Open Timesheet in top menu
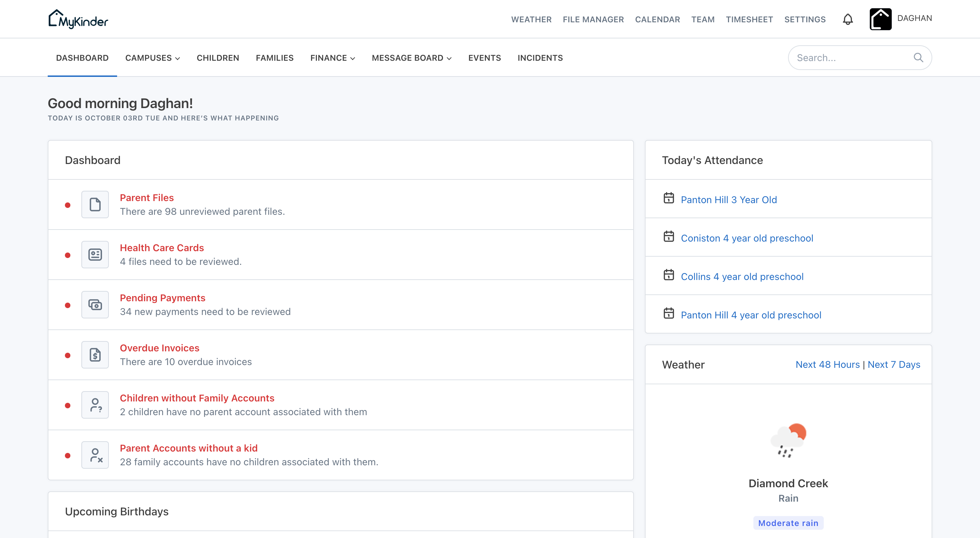Image resolution: width=980 pixels, height=538 pixels. tap(749, 20)
